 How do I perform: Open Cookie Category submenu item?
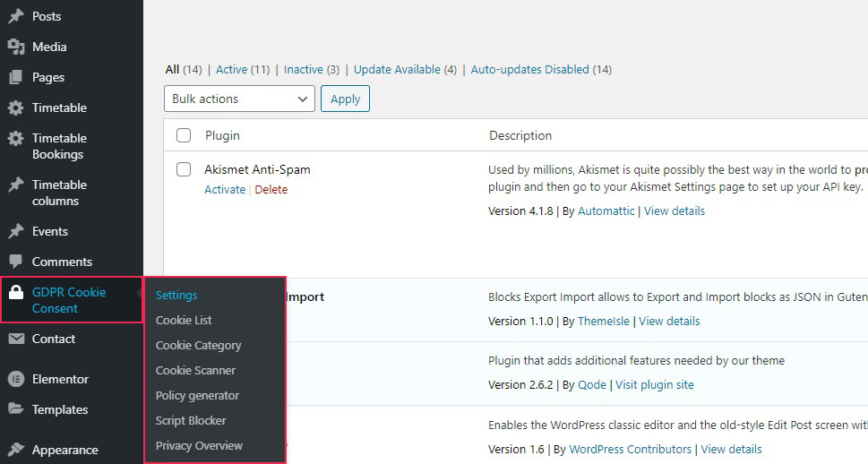198,346
